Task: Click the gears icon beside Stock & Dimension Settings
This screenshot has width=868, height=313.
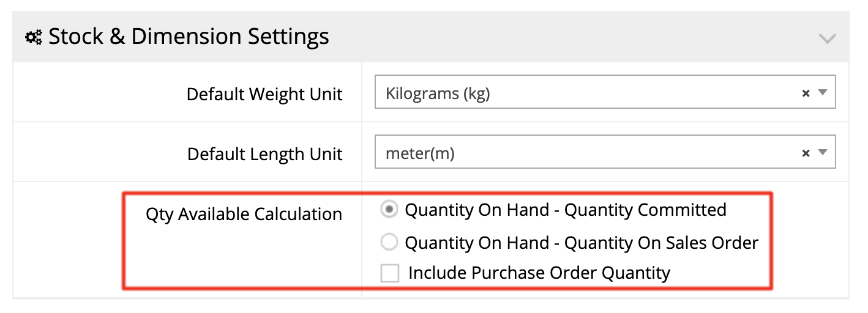Action: pos(33,37)
